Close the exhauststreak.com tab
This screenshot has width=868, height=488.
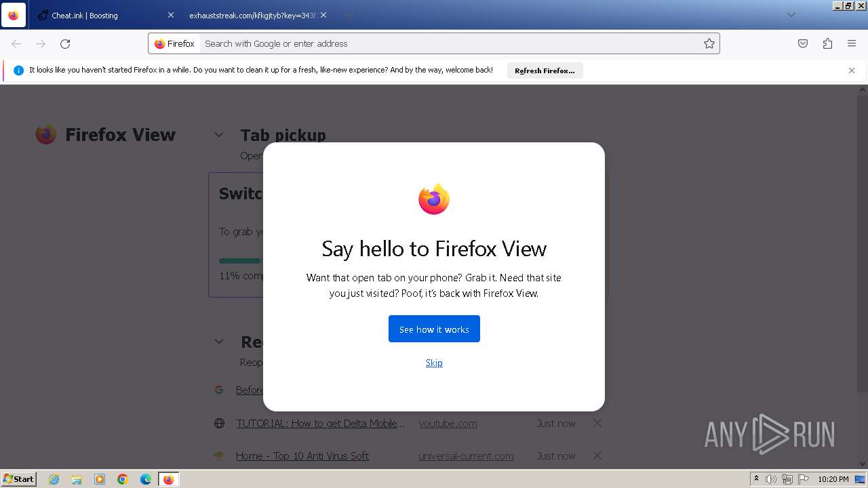[323, 15]
